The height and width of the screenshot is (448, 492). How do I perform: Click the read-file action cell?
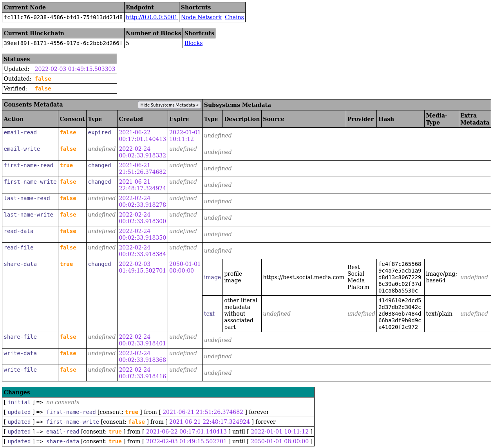point(30,251)
